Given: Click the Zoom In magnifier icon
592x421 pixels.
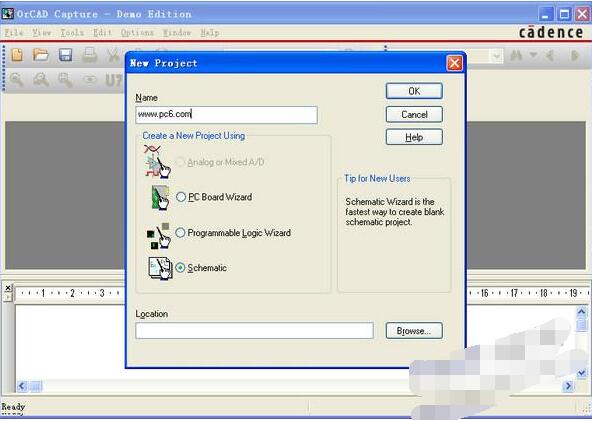Looking at the screenshot, I should 17,79.
